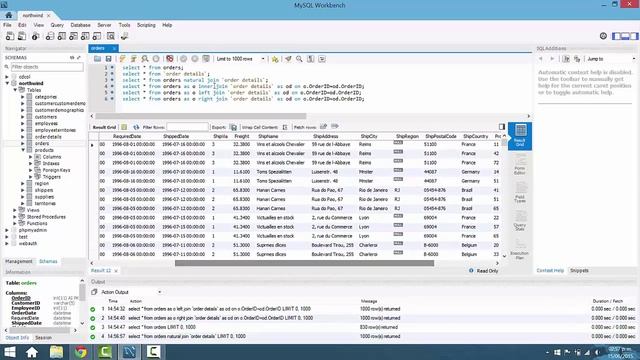Screen dimensions: 640x360
Task: Switch to the Context Help tab
Action: coord(550,271)
